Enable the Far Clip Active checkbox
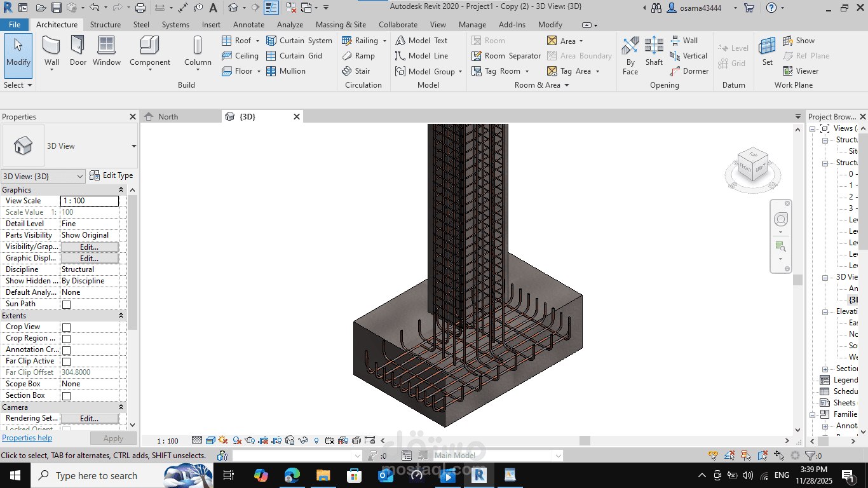This screenshot has height=488, width=868. (x=66, y=362)
